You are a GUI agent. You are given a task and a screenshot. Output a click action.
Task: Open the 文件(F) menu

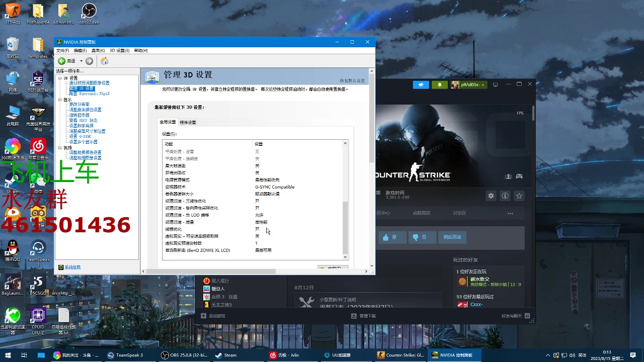pyautogui.click(x=62, y=50)
